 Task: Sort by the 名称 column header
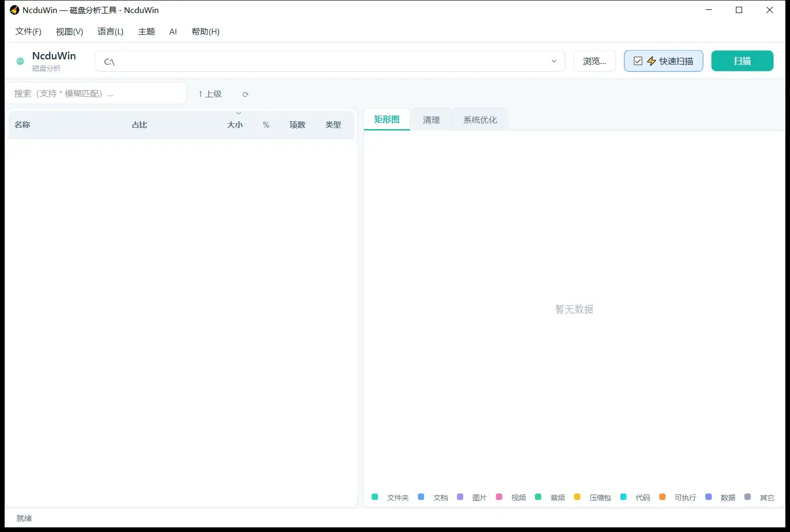click(22, 125)
